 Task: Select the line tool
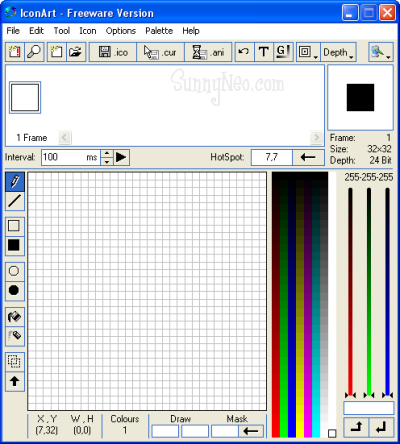(15, 201)
